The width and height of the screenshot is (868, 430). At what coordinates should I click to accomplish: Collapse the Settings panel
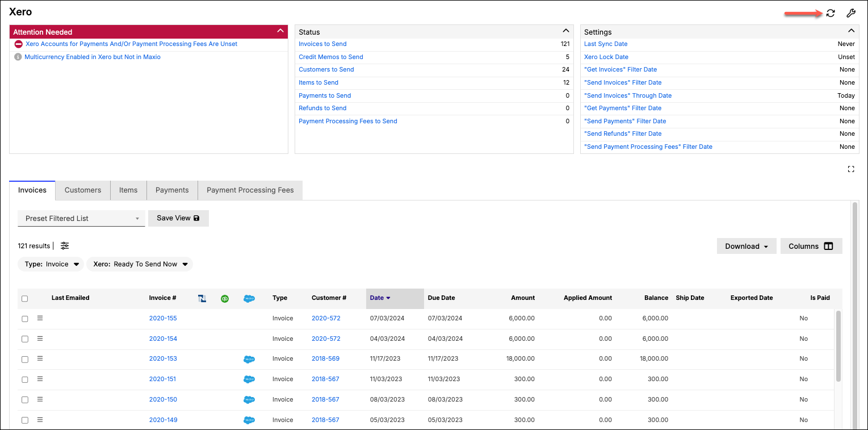(x=851, y=31)
